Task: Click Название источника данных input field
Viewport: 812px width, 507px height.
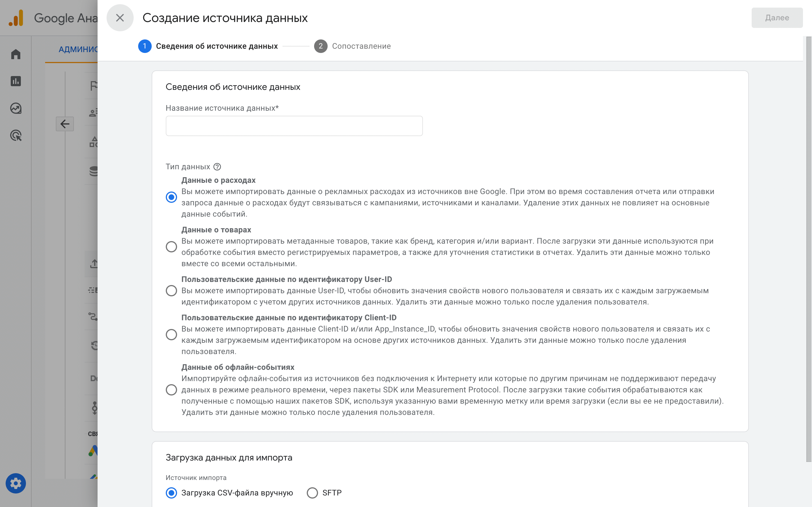Action: coord(294,125)
